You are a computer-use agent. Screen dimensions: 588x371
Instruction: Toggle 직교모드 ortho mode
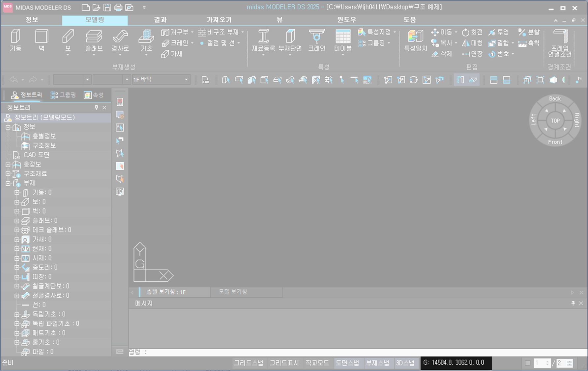[x=317, y=363]
